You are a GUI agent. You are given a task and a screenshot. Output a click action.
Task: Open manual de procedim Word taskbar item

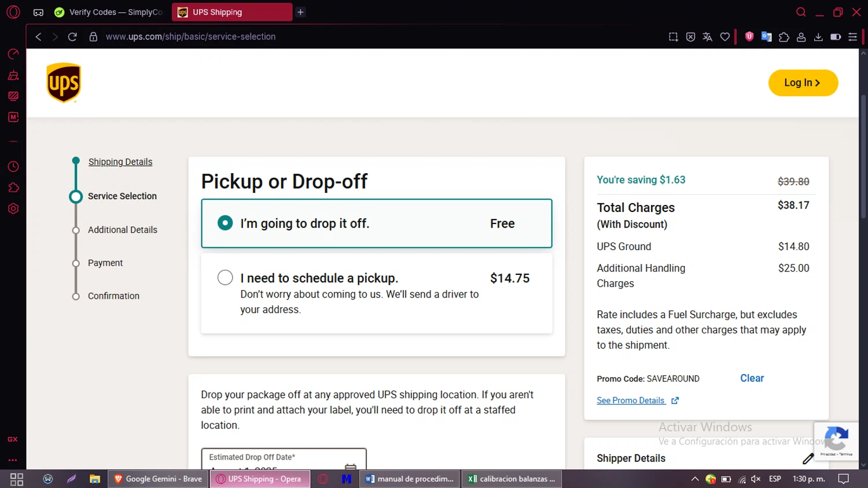tap(410, 479)
